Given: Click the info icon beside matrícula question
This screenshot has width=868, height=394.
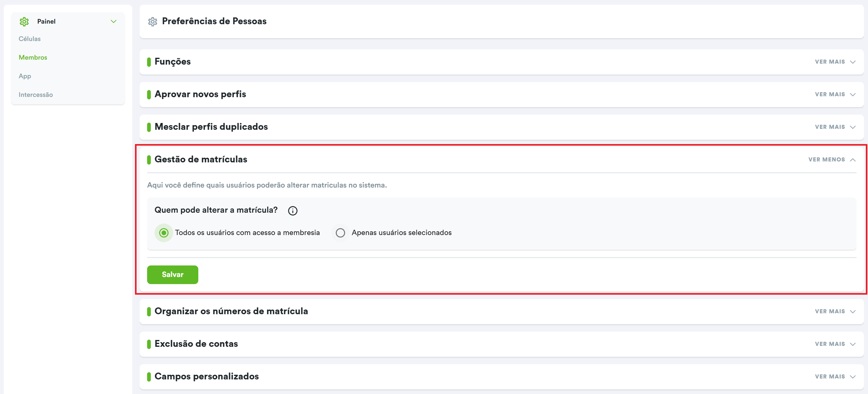Looking at the screenshot, I should 292,211.
